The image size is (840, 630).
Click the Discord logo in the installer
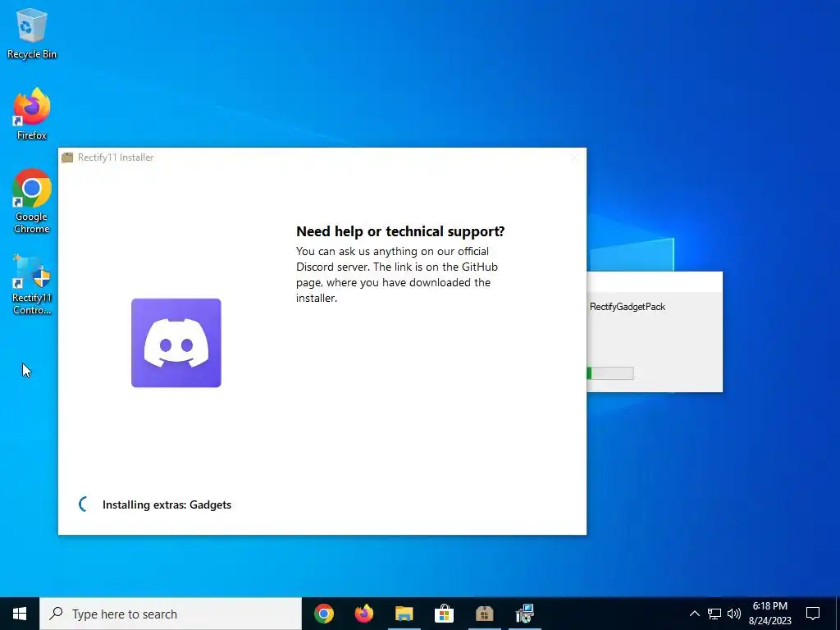(176, 343)
